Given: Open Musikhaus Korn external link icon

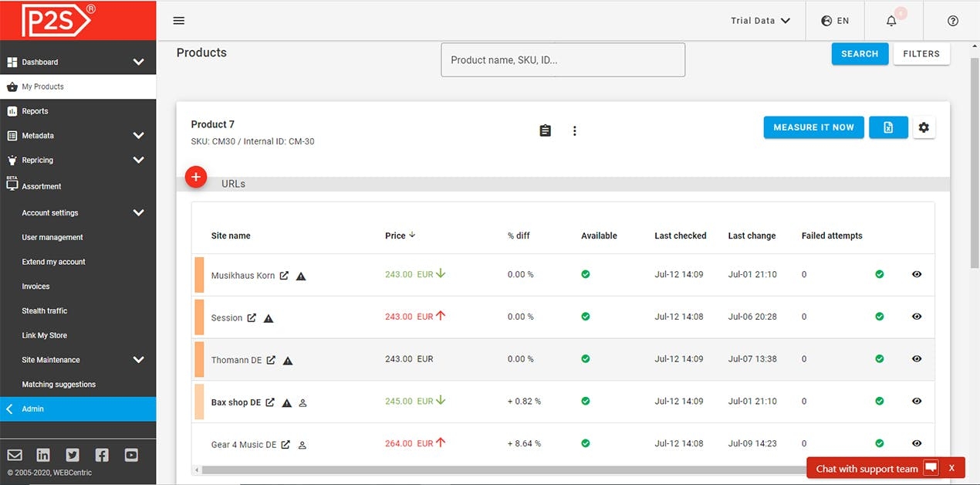Looking at the screenshot, I should tap(284, 275).
